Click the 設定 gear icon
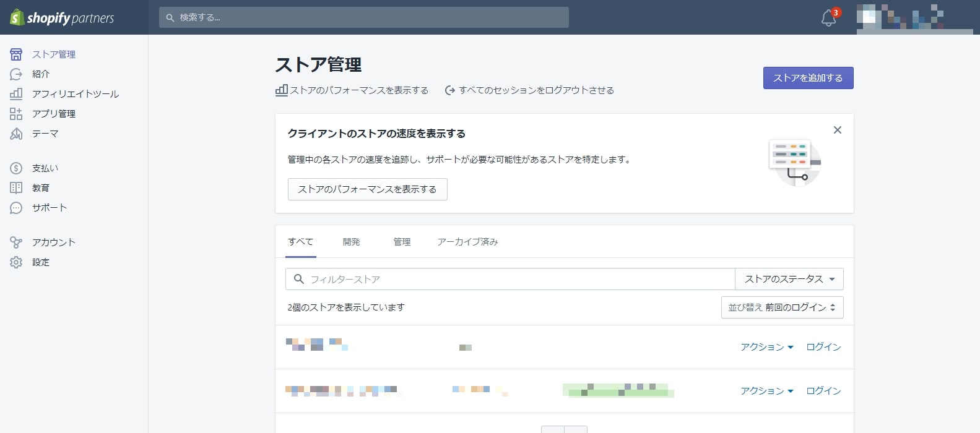The width and height of the screenshot is (980, 433). click(x=16, y=262)
